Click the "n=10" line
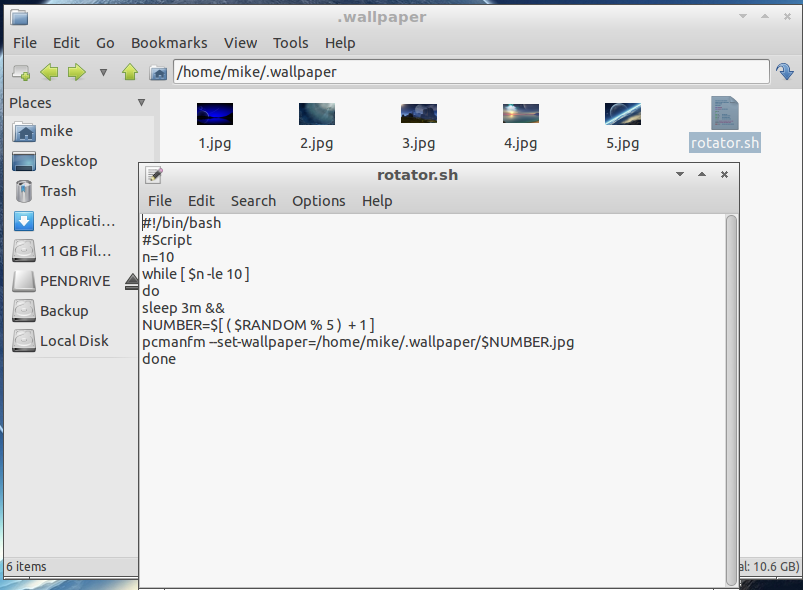Image resolution: width=803 pixels, height=590 pixels. 158,257
